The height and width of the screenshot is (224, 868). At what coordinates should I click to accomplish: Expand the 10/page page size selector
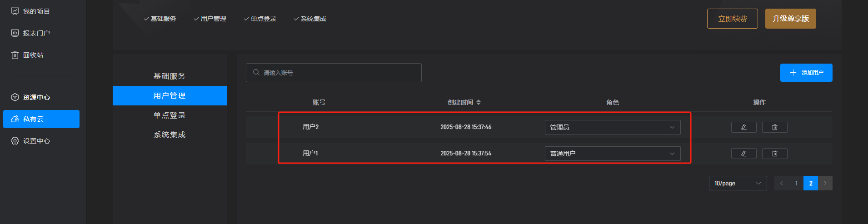pos(737,183)
